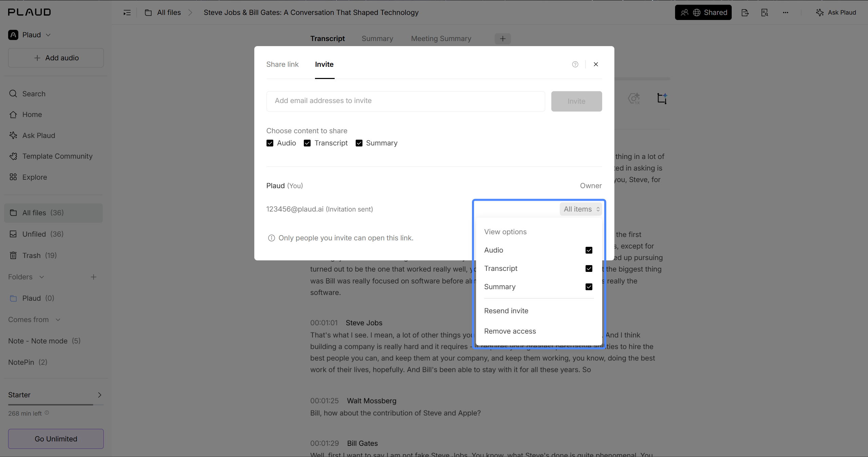
Task: Open Note - Note mode (5) filter
Action: tap(44, 341)
